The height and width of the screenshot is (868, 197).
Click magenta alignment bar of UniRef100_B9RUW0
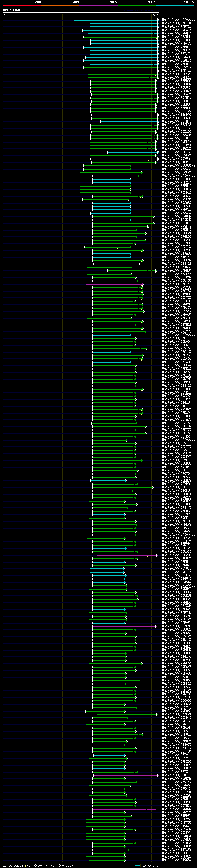124,809
